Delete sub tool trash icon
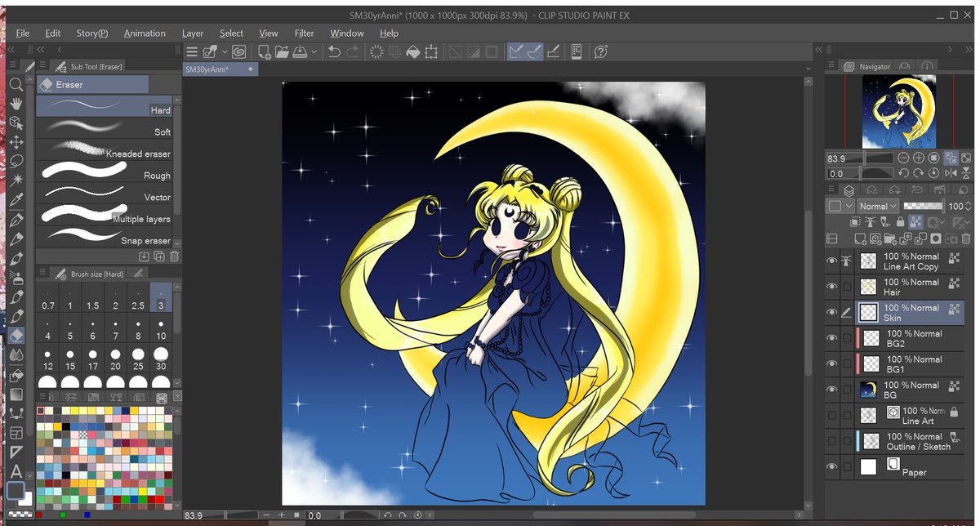 [174, 256]
